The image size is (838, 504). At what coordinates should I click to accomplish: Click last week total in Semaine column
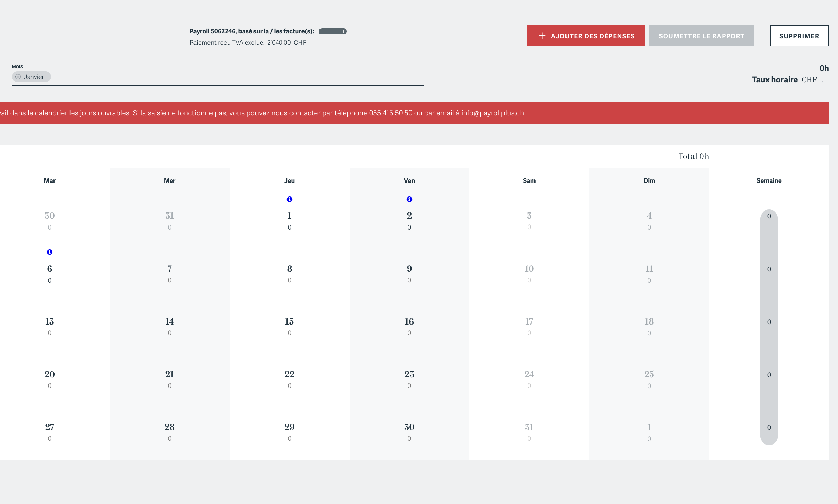[769, 428]
